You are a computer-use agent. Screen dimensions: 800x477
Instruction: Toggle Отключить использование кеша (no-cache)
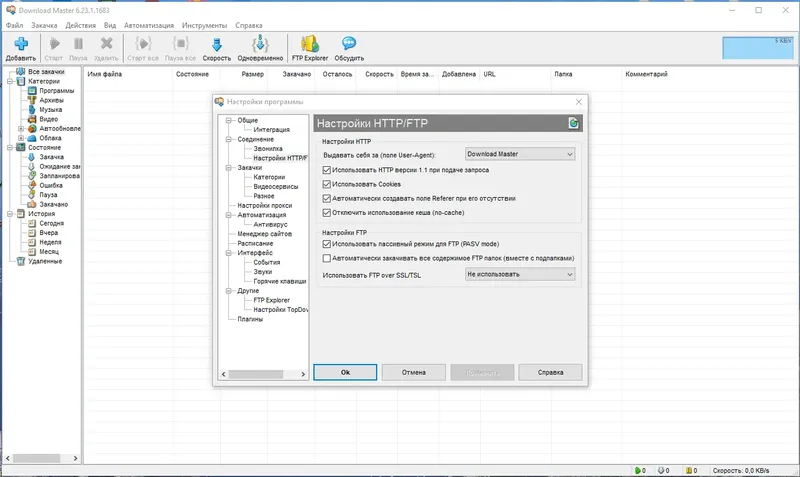click(x=327, y=213)
